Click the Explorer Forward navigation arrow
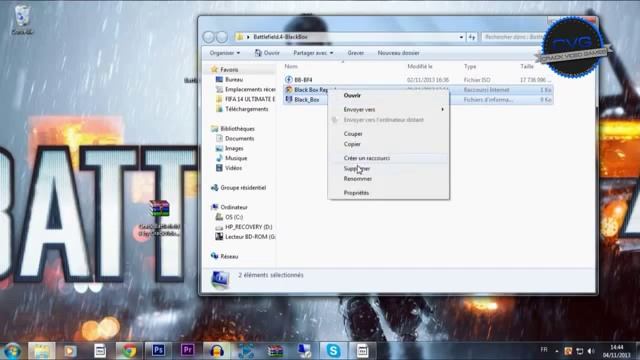Screen dimensions: 640x360 point(222,37)
